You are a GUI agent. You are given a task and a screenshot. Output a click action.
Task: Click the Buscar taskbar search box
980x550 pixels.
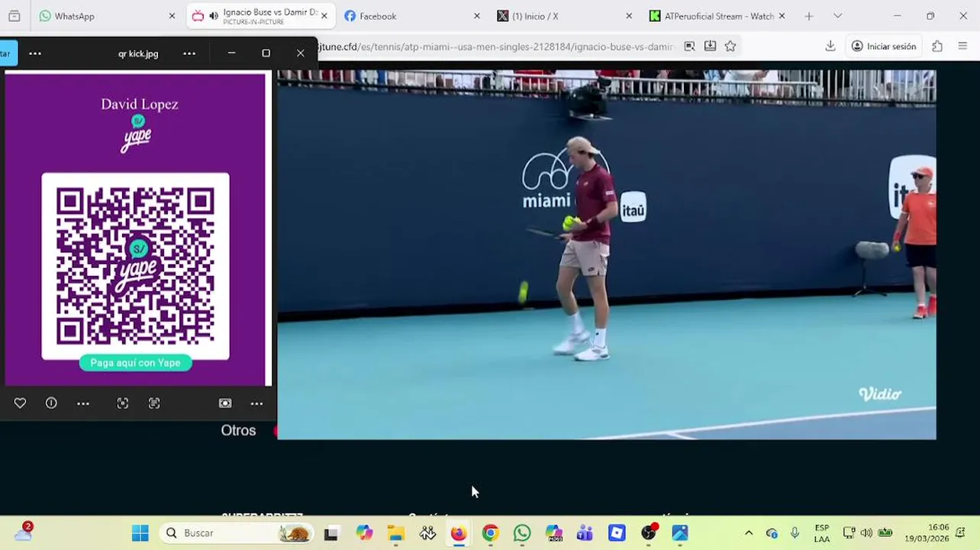pos(237,533)
